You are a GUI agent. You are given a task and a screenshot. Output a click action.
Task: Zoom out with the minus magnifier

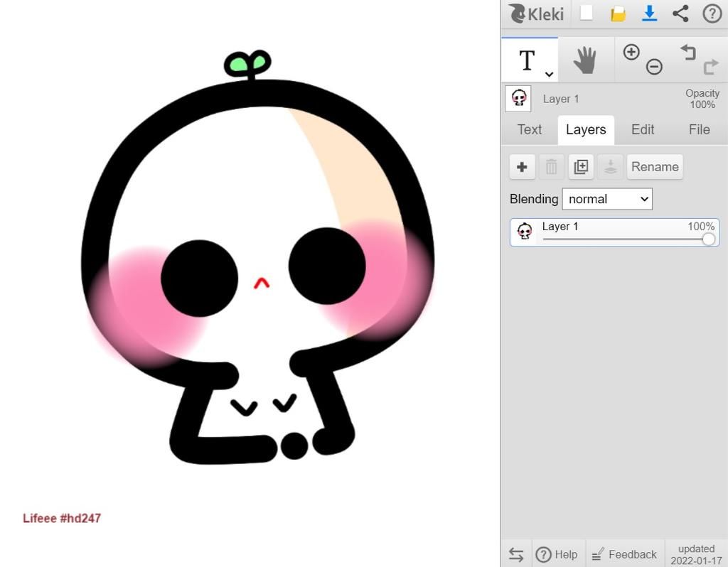tap(654, 67)
